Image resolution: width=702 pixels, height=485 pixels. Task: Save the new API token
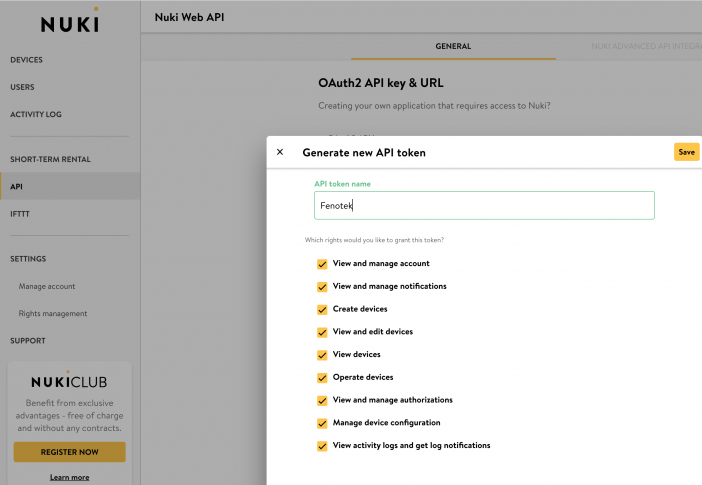686,152
